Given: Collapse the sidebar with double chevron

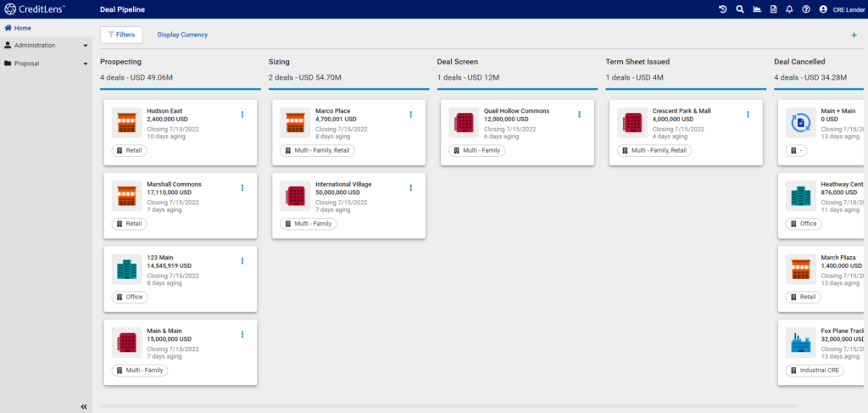Looking at the screenshot, I should pyautogui.click(x=84, y=407).
